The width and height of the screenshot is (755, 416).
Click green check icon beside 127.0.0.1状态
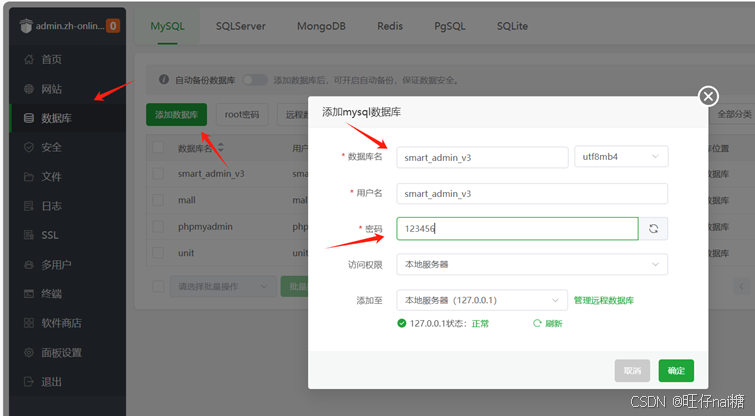coord(402,323)
